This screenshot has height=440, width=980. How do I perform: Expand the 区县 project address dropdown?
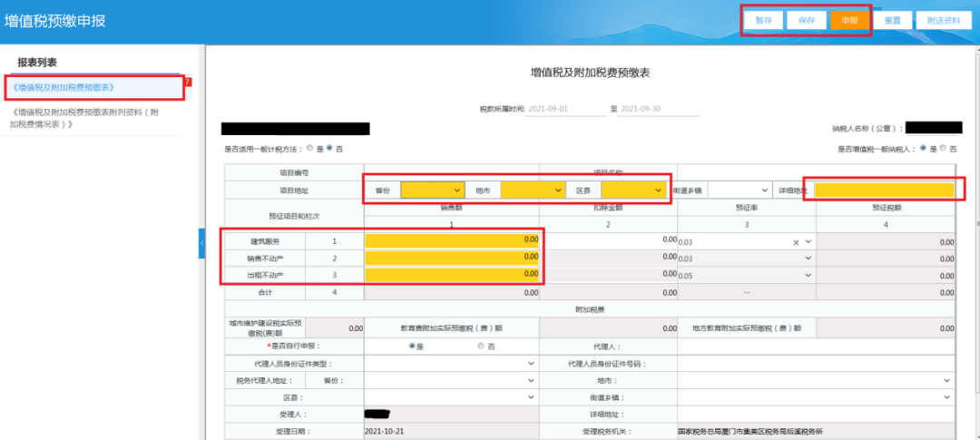coord(633,190)
